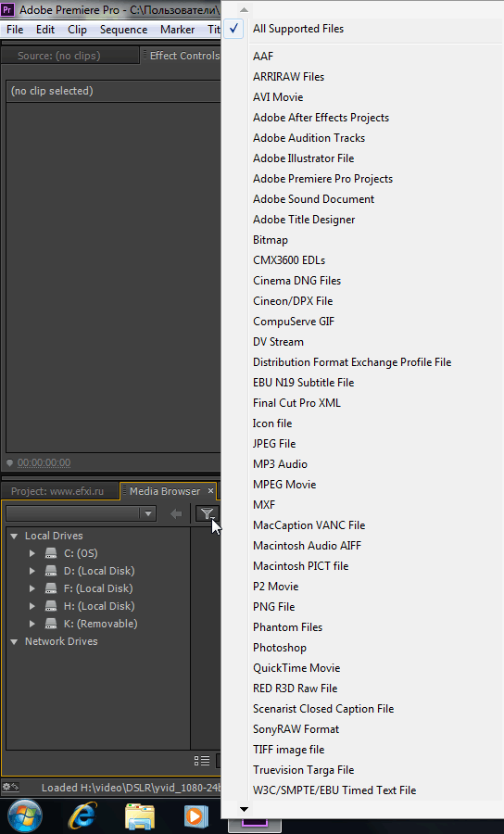This screenshot has height=834, width=504.
Task: Choose Bitmap file type
Action: point(271,239)
